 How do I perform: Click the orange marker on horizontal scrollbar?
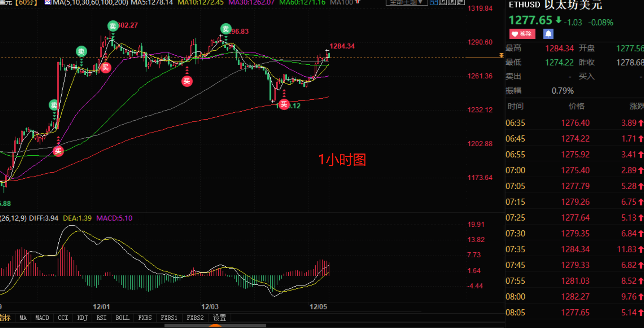click(215, 325)
